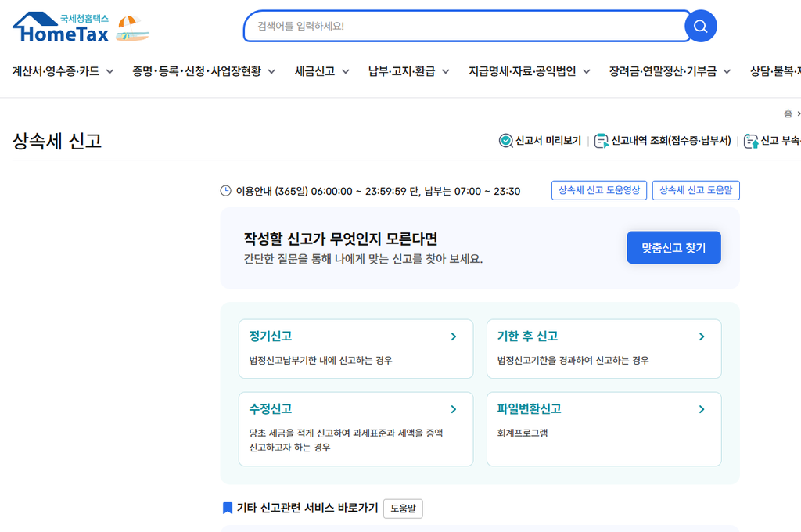
Task: Open the 세금신고 menu
Action: [314, 71]
